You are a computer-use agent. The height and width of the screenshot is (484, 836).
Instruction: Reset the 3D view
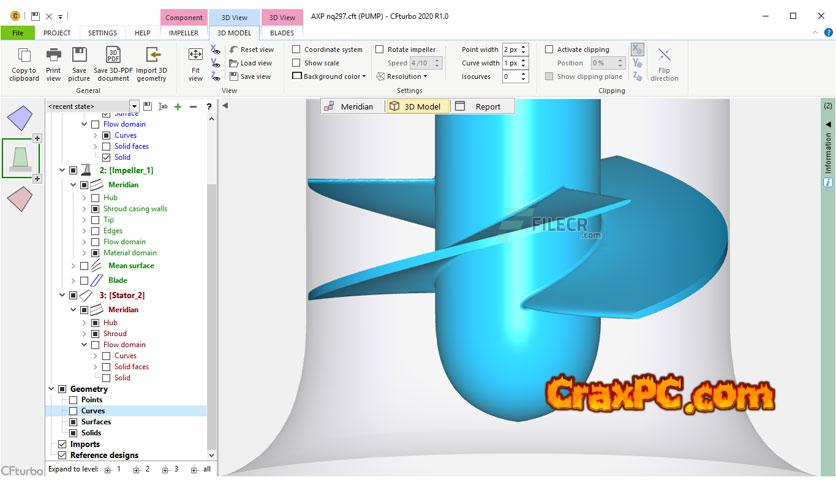tap(252, 50)
